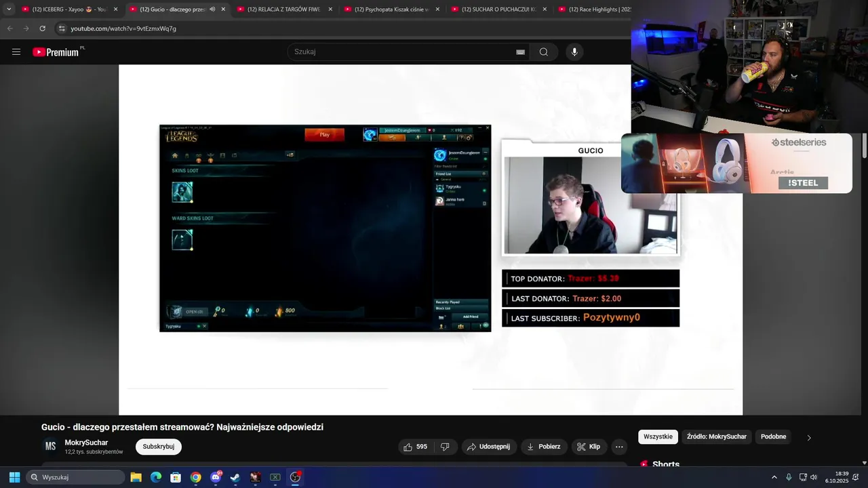The image size is (868, 488).
Task: Click the red Play button in League client
Action: point(324,134)
